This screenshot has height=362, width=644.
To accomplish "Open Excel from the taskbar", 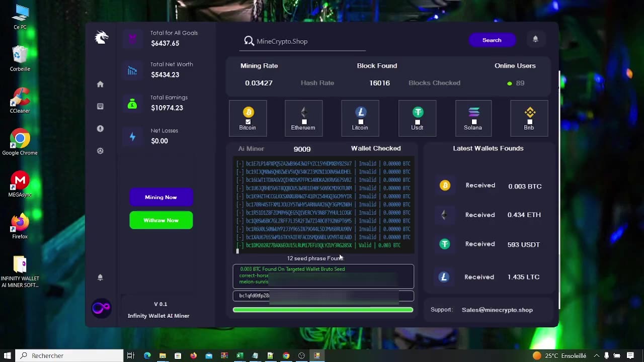I will click(240, 355).
